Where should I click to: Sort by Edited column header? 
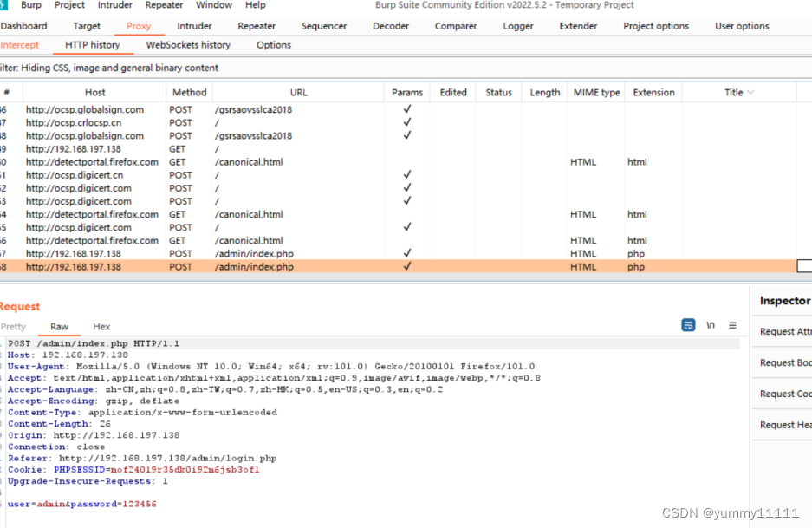(x=453, y=92)
